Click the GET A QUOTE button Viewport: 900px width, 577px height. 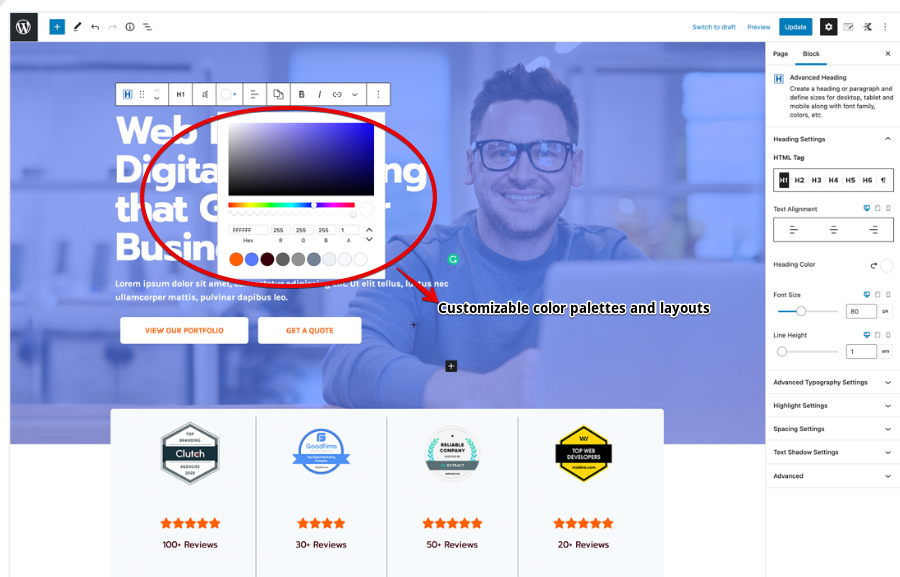[310, 331]
